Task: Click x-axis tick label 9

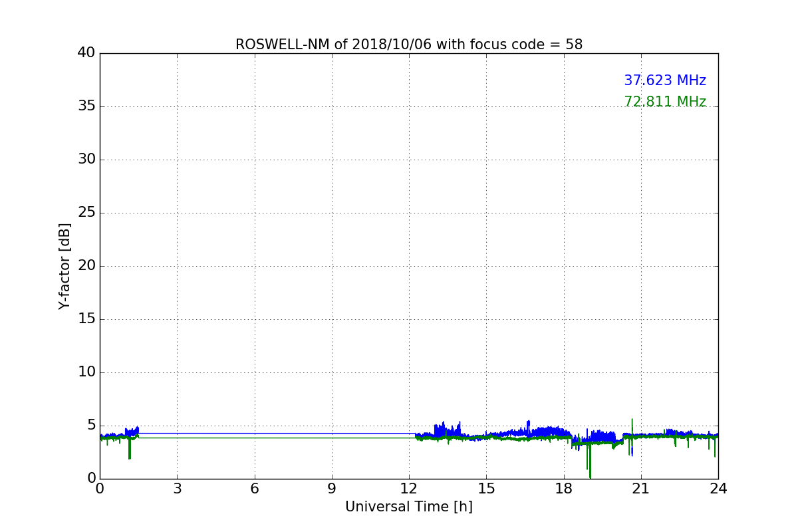Action: coord(332,489)
